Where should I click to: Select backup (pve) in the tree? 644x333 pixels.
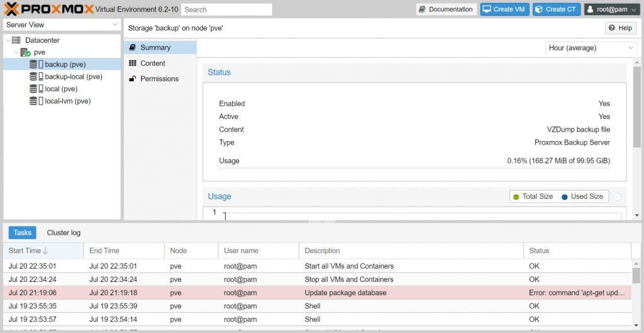coord(62,65)
